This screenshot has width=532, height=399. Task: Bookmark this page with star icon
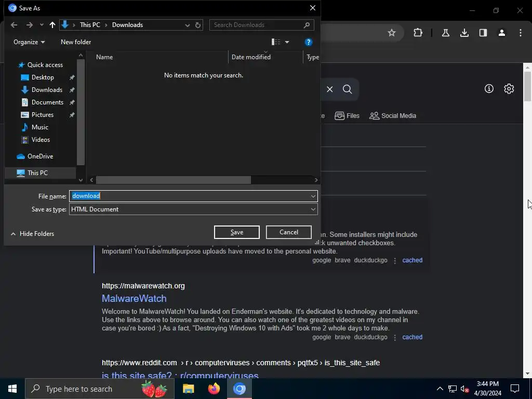[392, 33]
